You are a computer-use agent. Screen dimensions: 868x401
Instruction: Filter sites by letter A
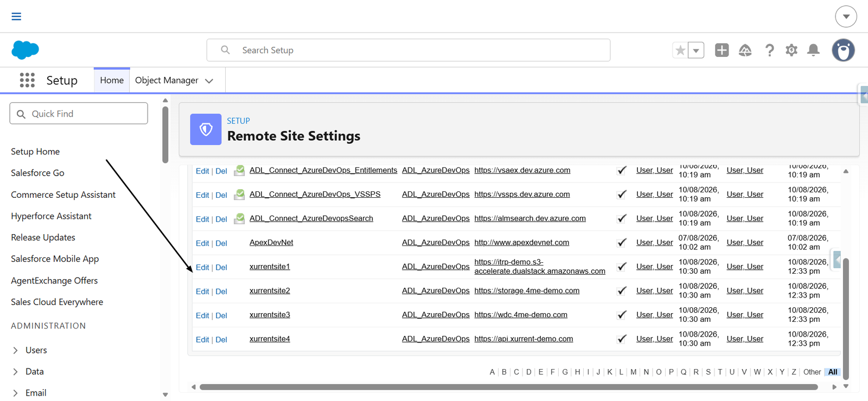492,372
